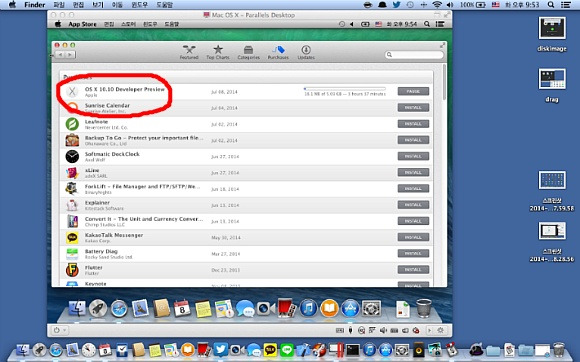
Task: Open Terminal in host dock
Action: pyautogui.click(x=353, y=349)
